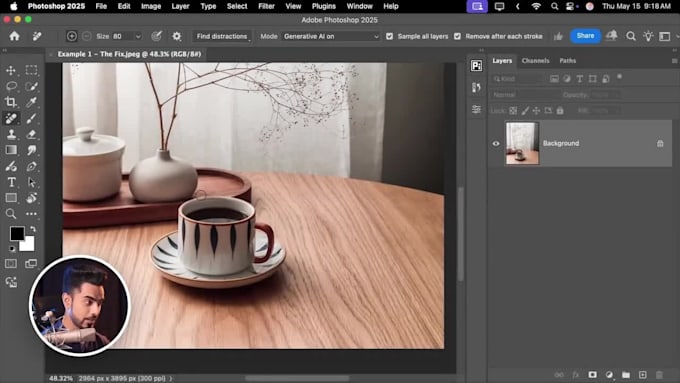This screenshot has height=383, width=680.
Task: Select the Eraser tool
Action: coord(31,134)
